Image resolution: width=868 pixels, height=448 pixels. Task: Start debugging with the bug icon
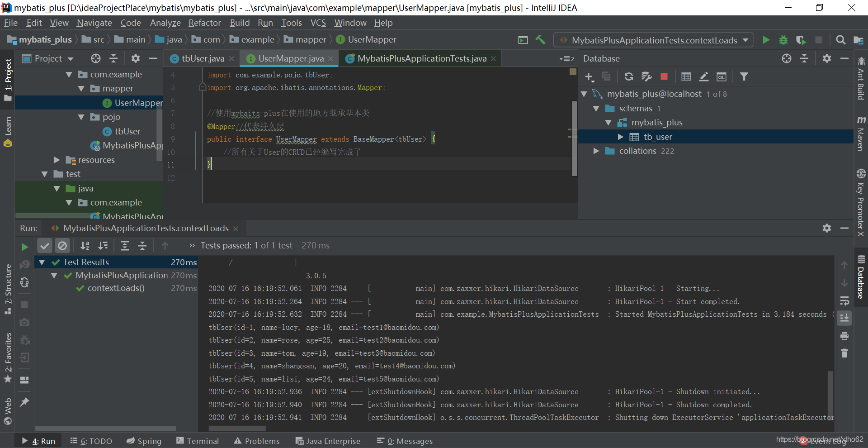tap(783, 40)
